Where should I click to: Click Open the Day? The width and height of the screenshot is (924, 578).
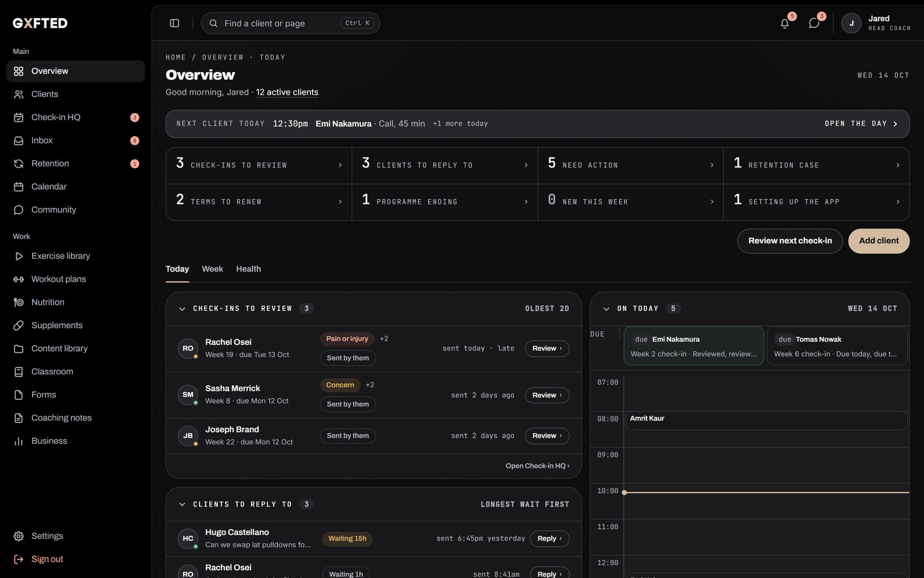[861, 124]
